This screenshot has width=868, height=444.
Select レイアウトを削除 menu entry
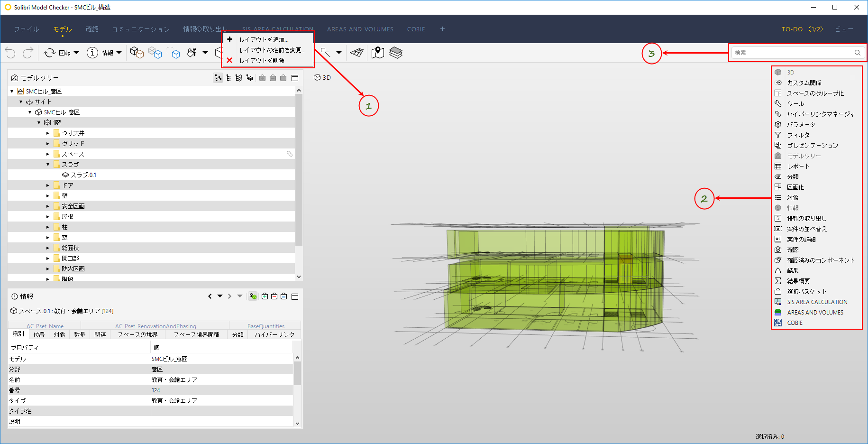(262, 61)
